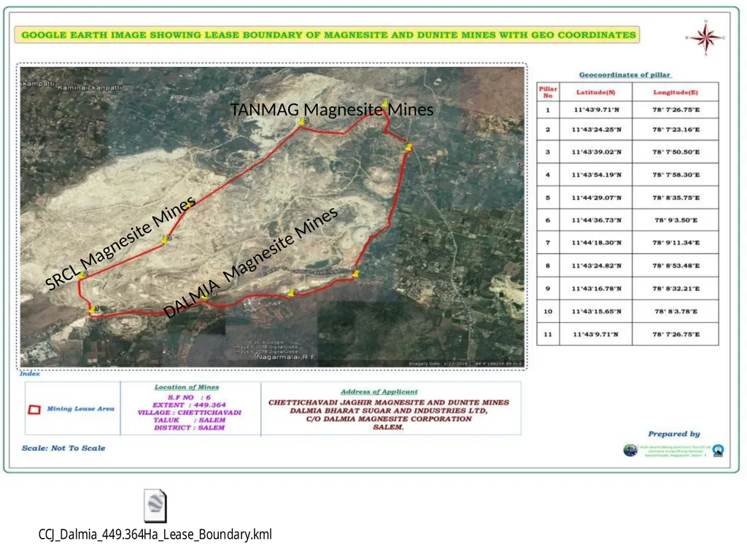The height and width of the screenshot is (560, 747).
Task: Click the Nagarmalai R.F map label
Action: pos(286,357)
